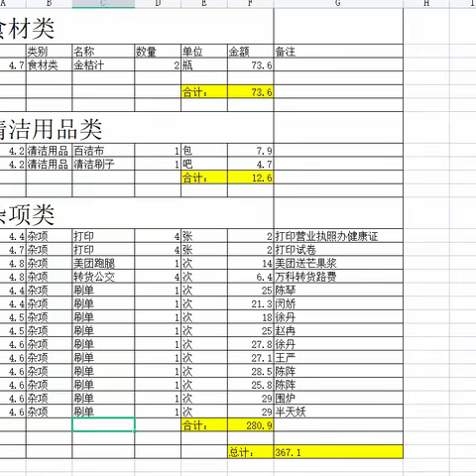Select the 转货公交 name cell
Screen dimensions: 476x476
[103, 277]
